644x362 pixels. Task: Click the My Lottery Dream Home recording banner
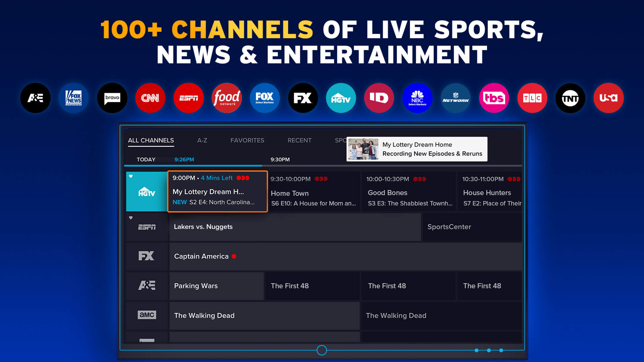[417, 149]
